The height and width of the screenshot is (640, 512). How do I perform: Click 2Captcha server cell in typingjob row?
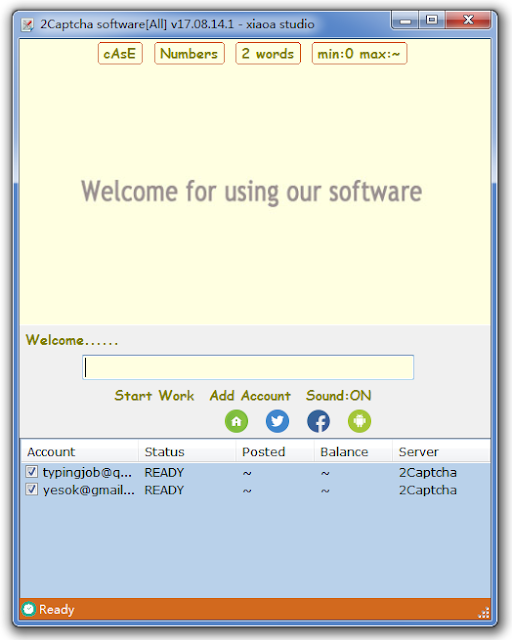pyautogui.click(x=427, y=472)
